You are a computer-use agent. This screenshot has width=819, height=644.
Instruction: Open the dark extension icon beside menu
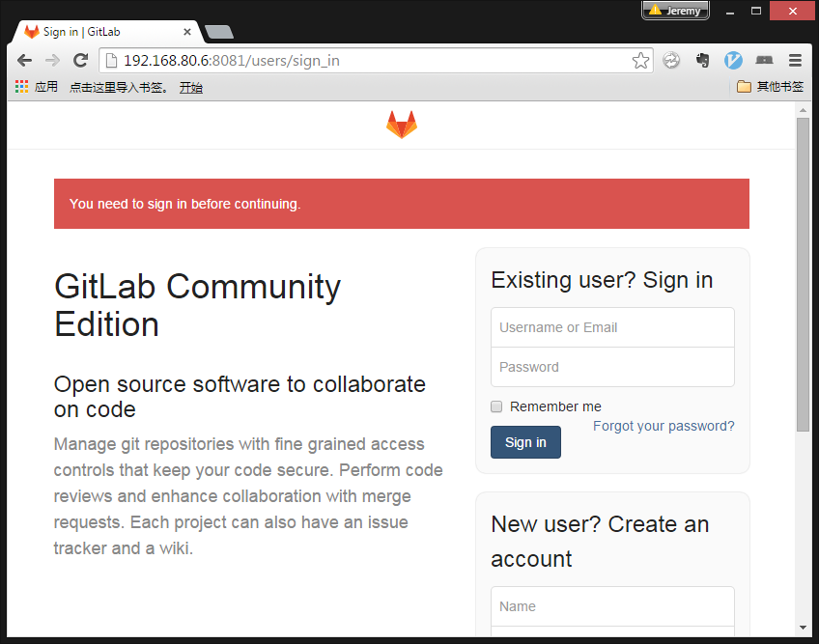764,61
